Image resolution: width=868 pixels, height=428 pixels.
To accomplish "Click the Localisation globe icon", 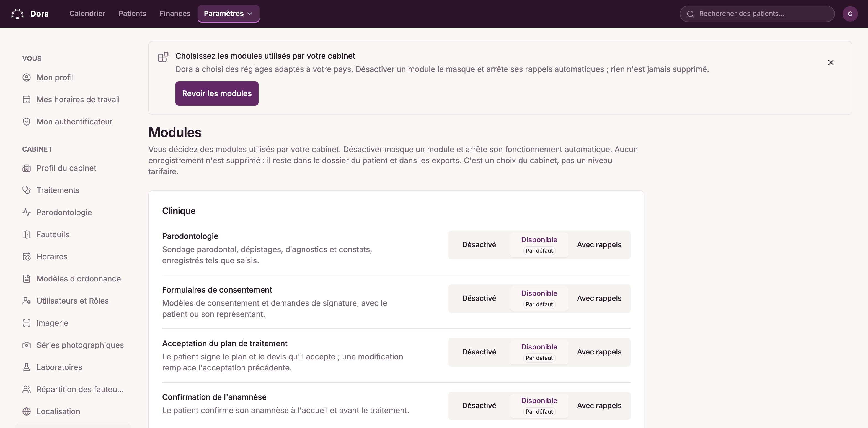I will (x=27, y=411).
